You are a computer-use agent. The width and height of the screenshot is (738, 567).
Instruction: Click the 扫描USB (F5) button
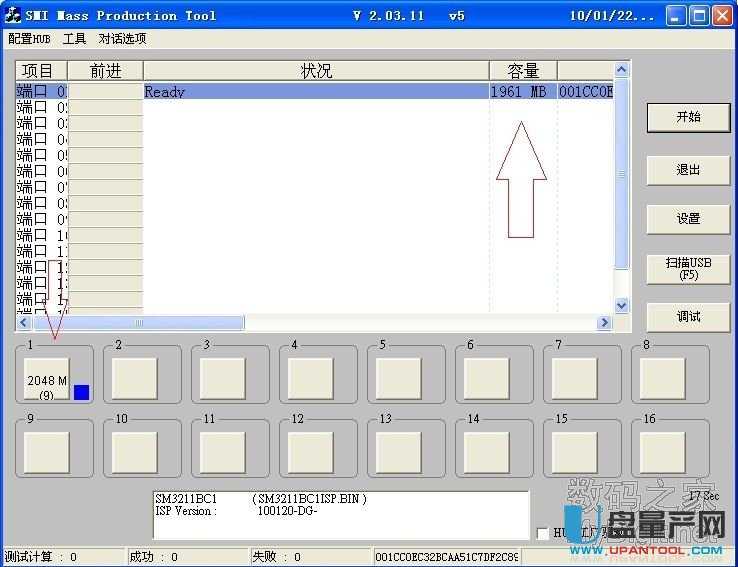pos(688,268)
